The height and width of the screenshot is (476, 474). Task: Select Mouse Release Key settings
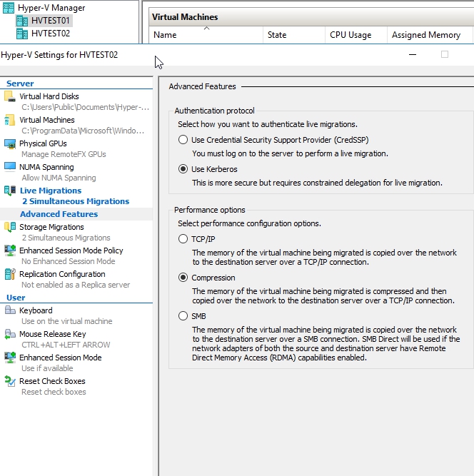[52, 334]
